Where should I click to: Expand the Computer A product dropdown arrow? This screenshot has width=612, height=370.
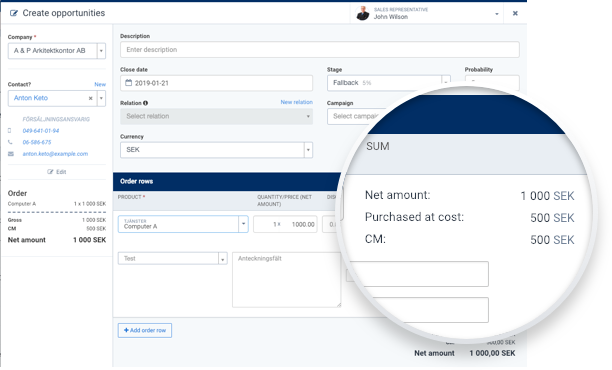(x=244, y=224)
